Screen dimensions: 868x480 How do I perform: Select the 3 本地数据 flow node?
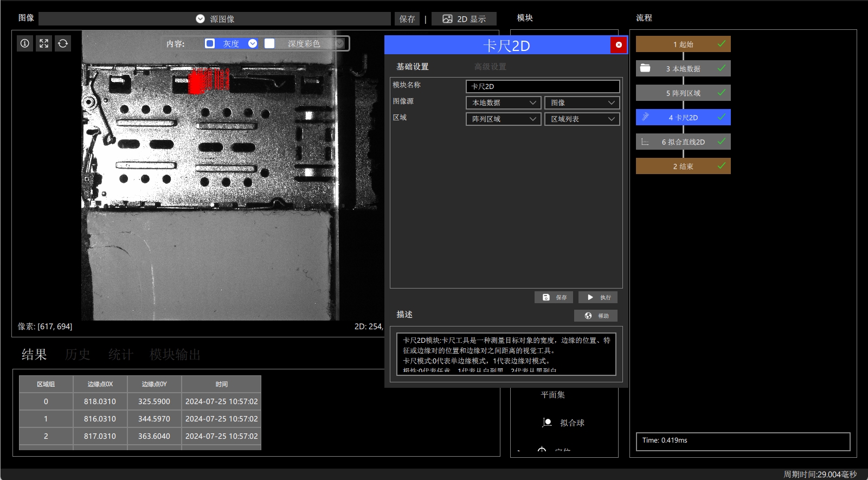pos(683,68)
